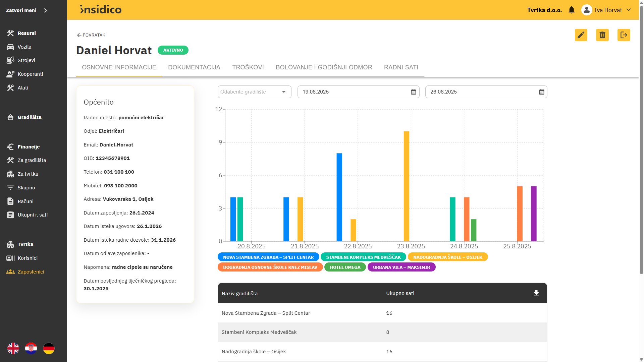Click the exit/sign-out employee icon
Screen dimensions: 644x362
(x=624, y=35)
